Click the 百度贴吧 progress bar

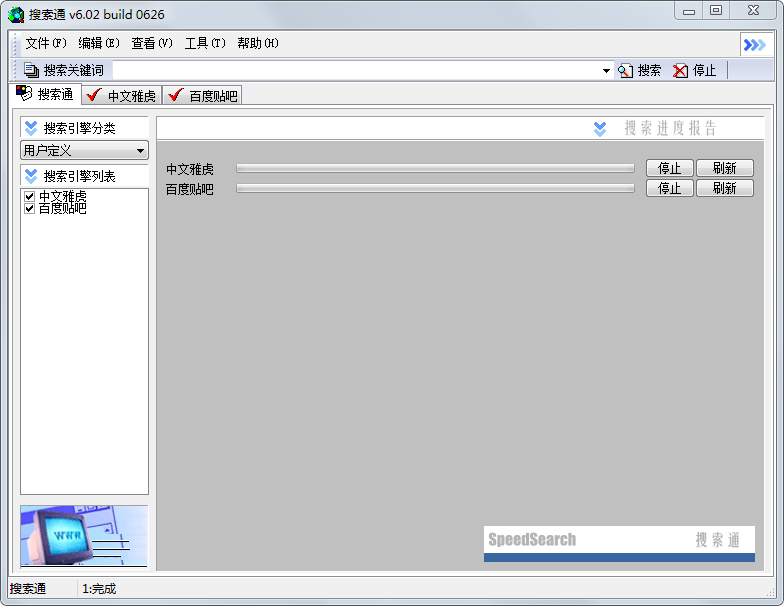(x=436, y=188)
